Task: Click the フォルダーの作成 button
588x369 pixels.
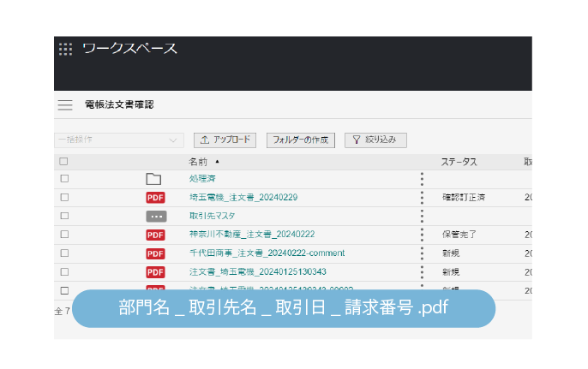Action: (300, 140)
